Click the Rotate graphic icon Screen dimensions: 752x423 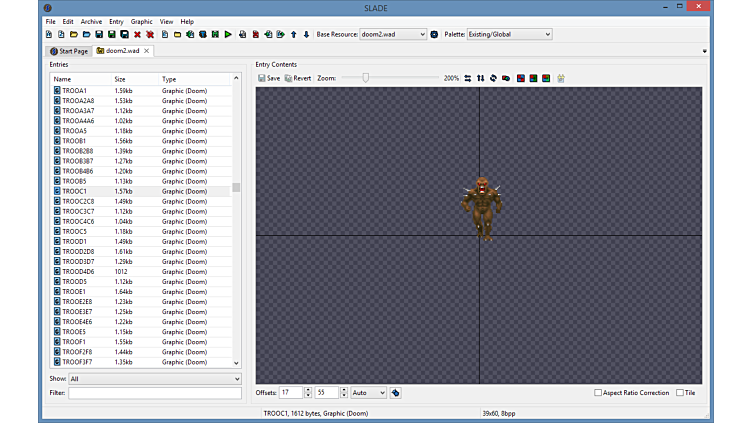[493, 78]
